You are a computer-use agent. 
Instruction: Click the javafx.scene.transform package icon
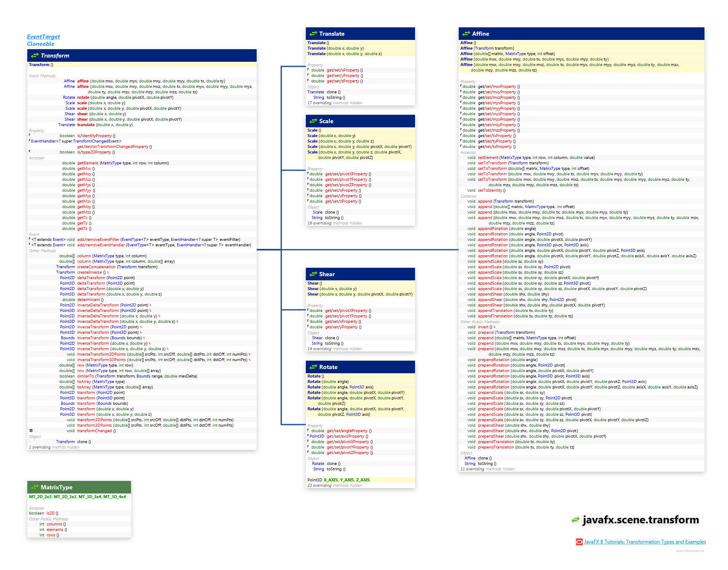click(576, 520)
